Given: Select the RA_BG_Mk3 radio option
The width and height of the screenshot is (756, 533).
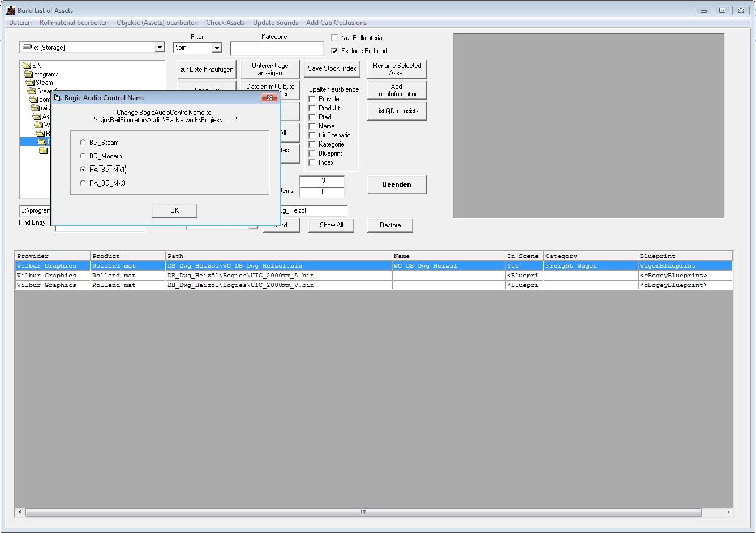Looking at the screenshot, I should [x=83, y=183].
